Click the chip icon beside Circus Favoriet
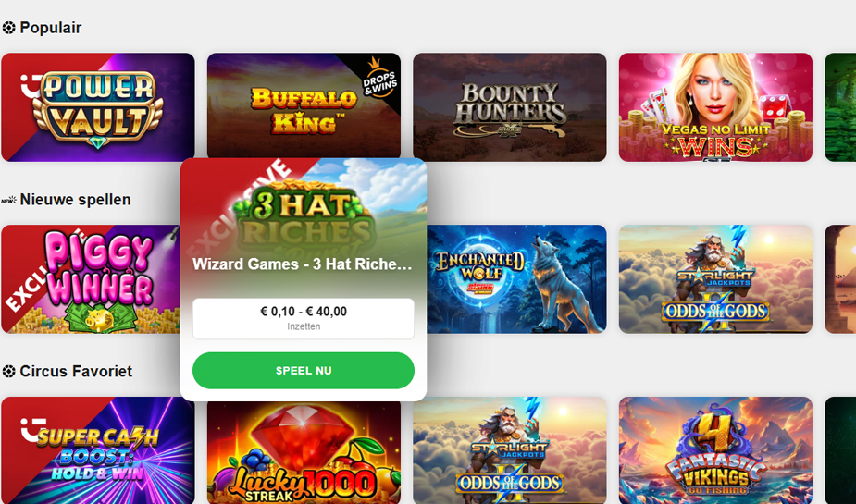Image resolution: width=856 pixels, height=504 pixels. (x=8, y=372)
